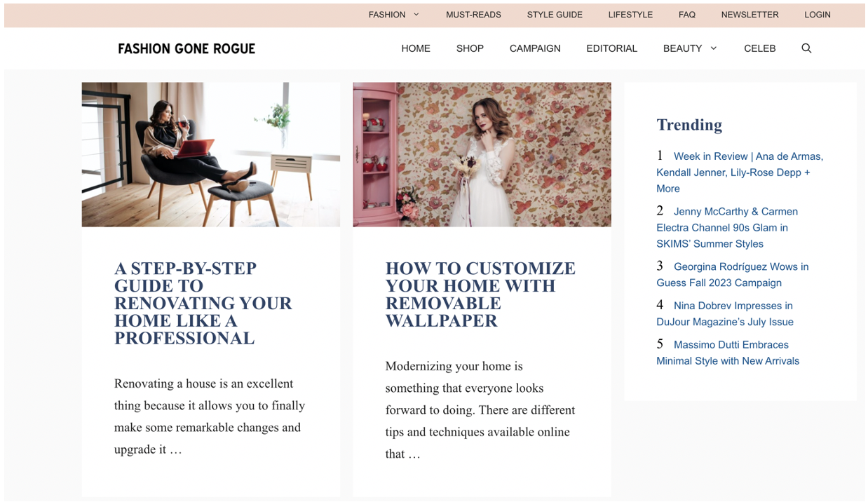
Task: Open the Editorial section
Action: 611,48
